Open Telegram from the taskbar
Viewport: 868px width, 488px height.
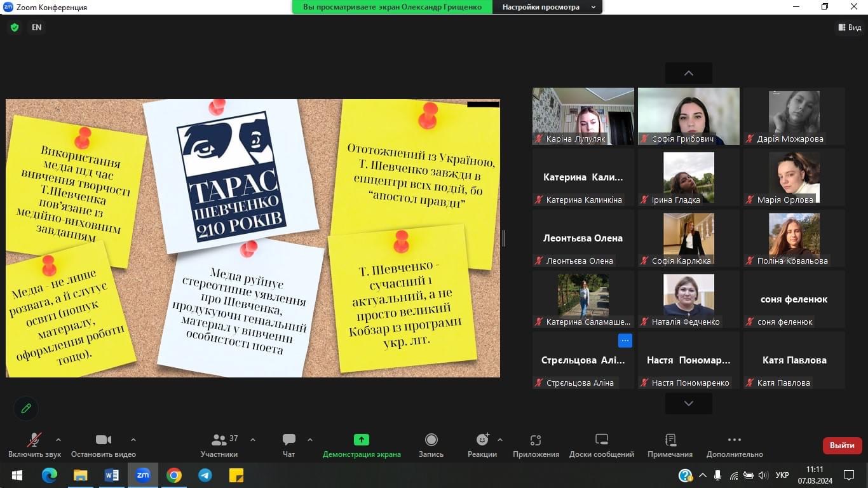point(205,475)
